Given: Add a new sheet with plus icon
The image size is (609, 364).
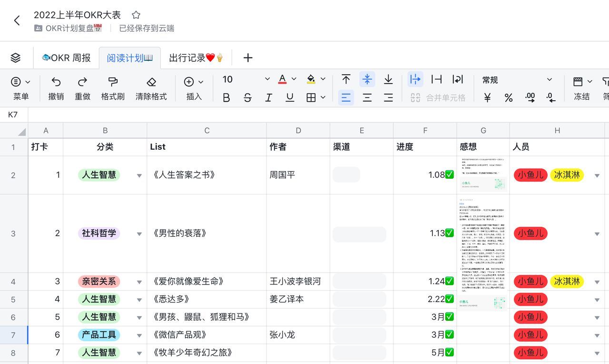Looking at the screenshot, I should (x=248, y=58).
